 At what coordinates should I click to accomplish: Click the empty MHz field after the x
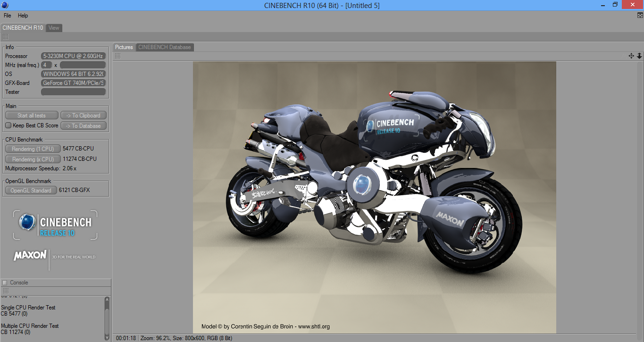pyautogui.click(x=83, y=65)
